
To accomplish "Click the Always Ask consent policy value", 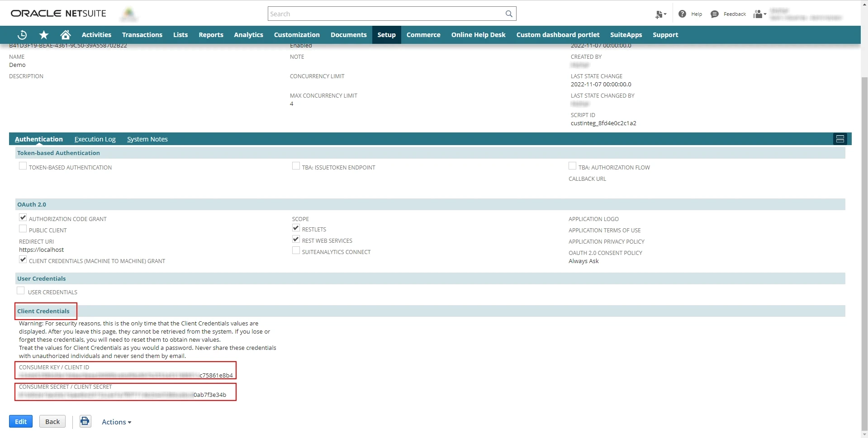I will pyautogui.click(x=583, y=261).
